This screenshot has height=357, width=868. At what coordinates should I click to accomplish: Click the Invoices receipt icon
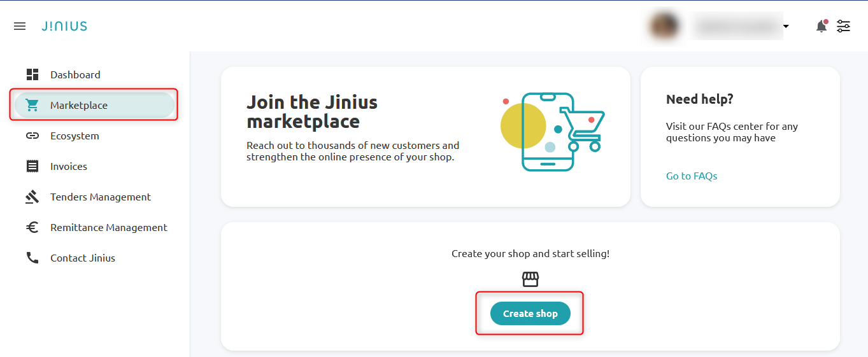tap(32, 166)
